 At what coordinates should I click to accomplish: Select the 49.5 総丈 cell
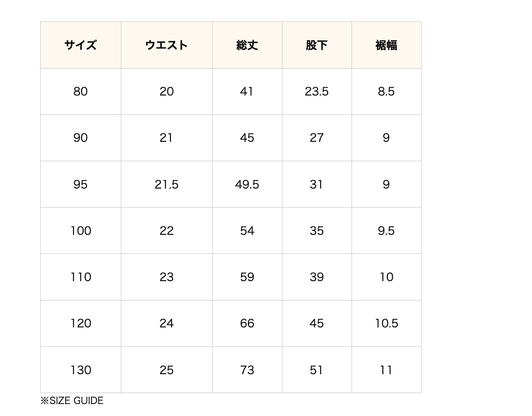(247, 185)
